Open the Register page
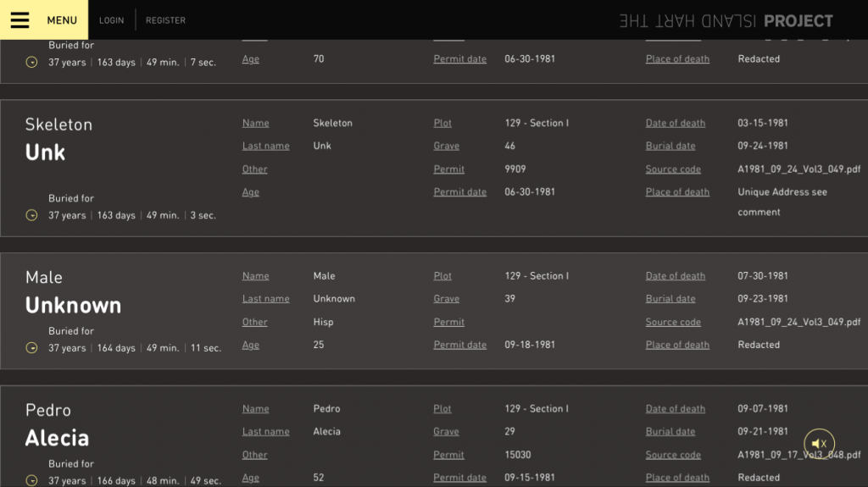Screen dimensions: 868x487 (x=165, y=20)
